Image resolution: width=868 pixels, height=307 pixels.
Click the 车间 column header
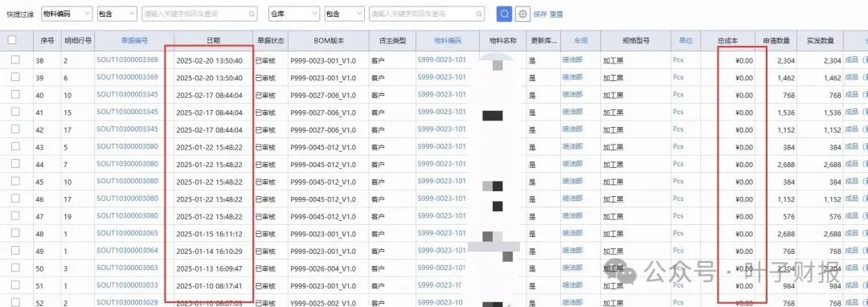click(x=580, y=40)
